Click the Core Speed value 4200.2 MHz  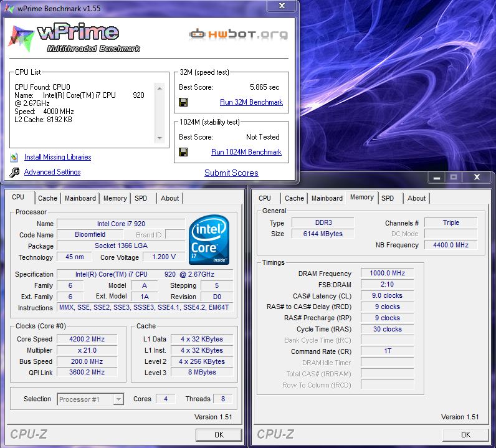[x=87, y=339]
